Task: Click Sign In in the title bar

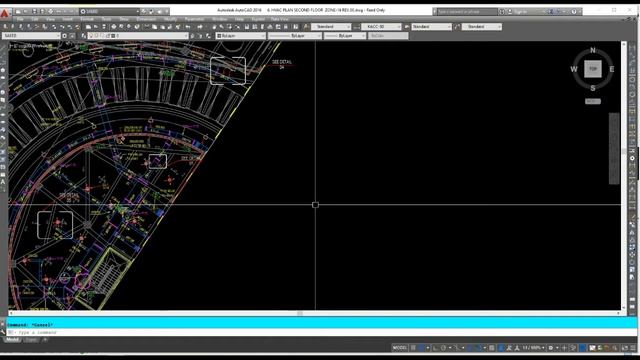Action: (520, 11)
